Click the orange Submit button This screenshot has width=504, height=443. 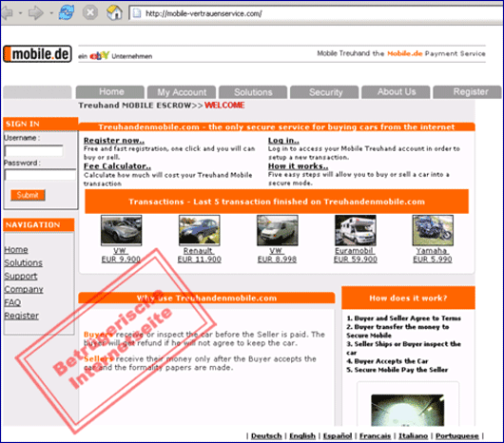[x=28, y=195]
